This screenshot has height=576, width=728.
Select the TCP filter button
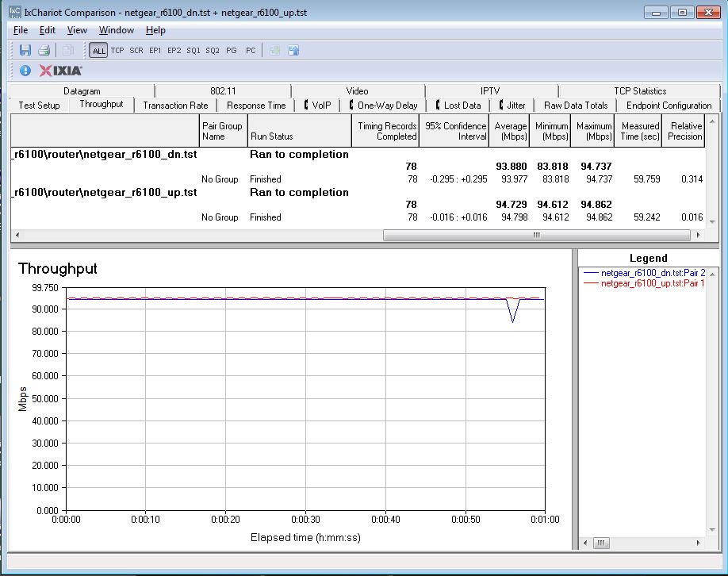pyautogui.click(x=117, y=50)
